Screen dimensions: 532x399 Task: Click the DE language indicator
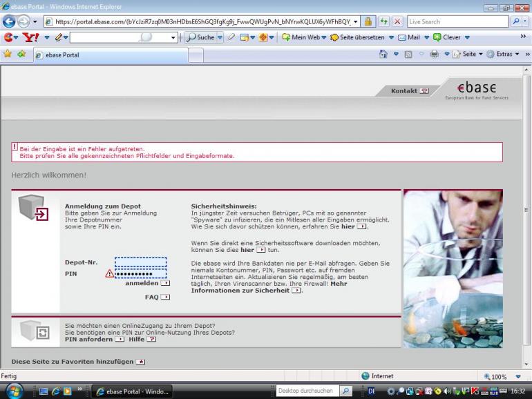[x=372, y=391]
